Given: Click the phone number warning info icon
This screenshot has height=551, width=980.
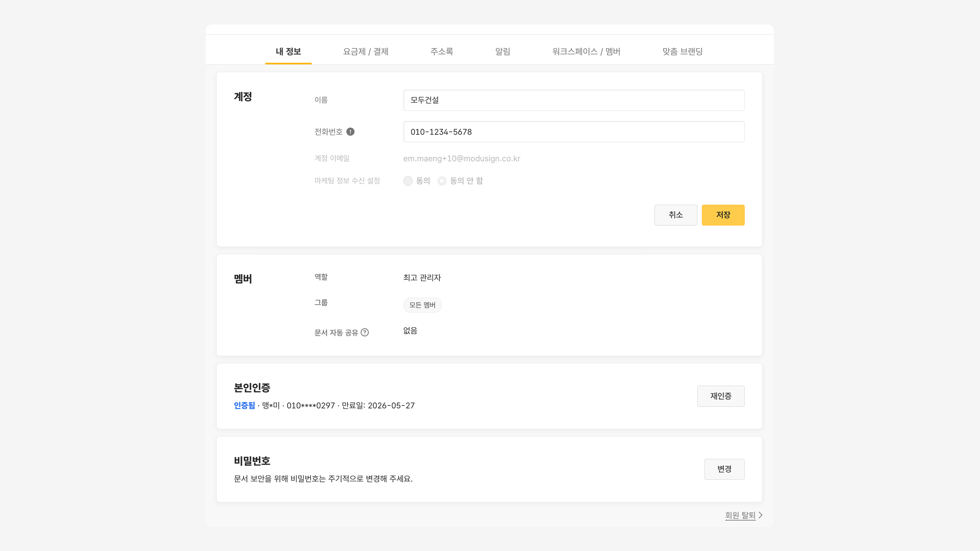Looking at the screenshot, I should click(x=350, y=132).
